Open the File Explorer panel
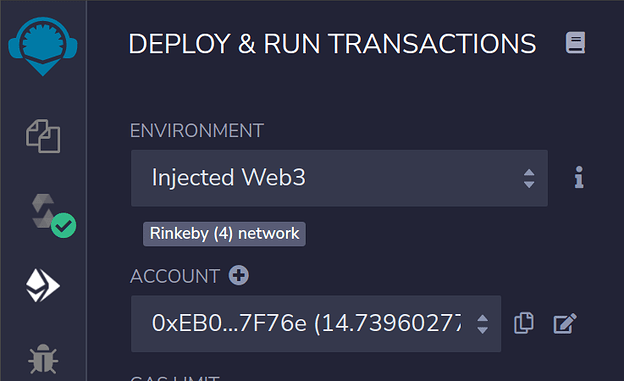The image size is (624, 381). pyautogui.click(x=43, y=136)
